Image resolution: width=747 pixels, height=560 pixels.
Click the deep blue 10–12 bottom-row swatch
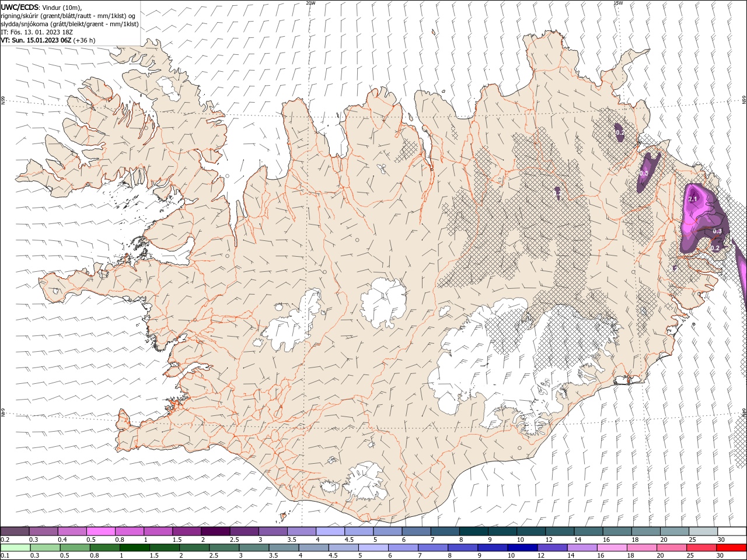tap(522, 548)
